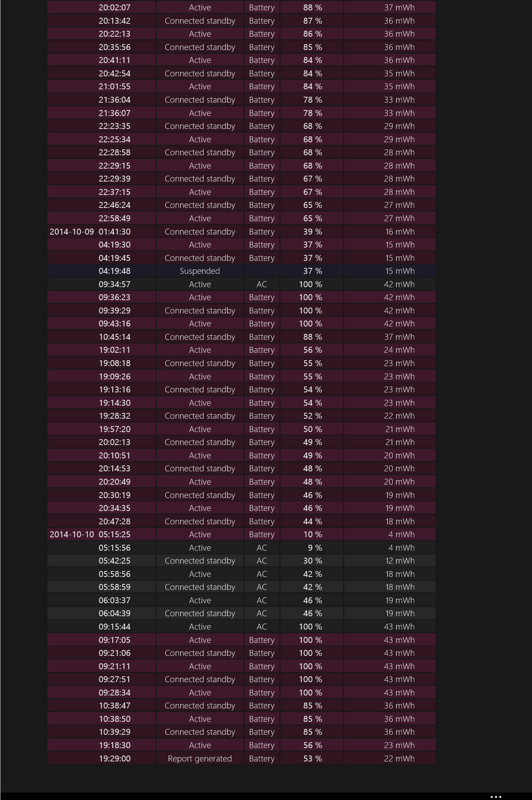Viewport: 532px width, 800px height.
Task: Click the 09:34:57 AC 100 % row
Action: pyautogui.click(x=241, y=284)
